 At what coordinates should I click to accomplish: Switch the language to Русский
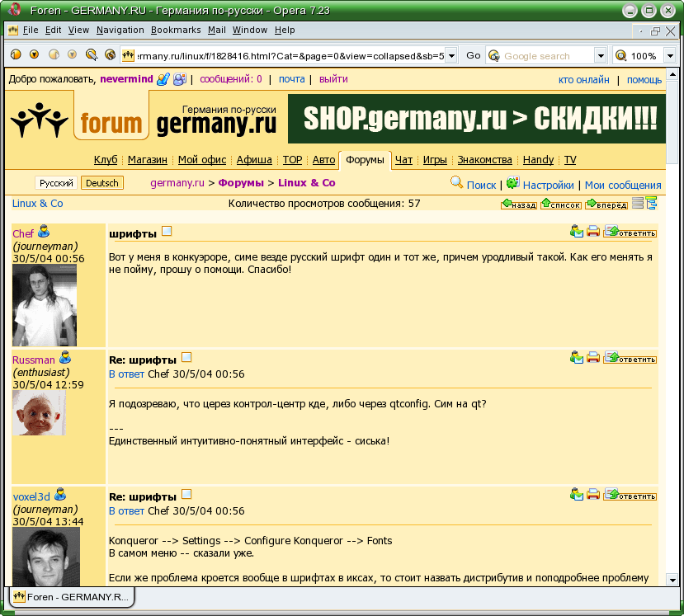pyautogui.click(x=56, y=183)
